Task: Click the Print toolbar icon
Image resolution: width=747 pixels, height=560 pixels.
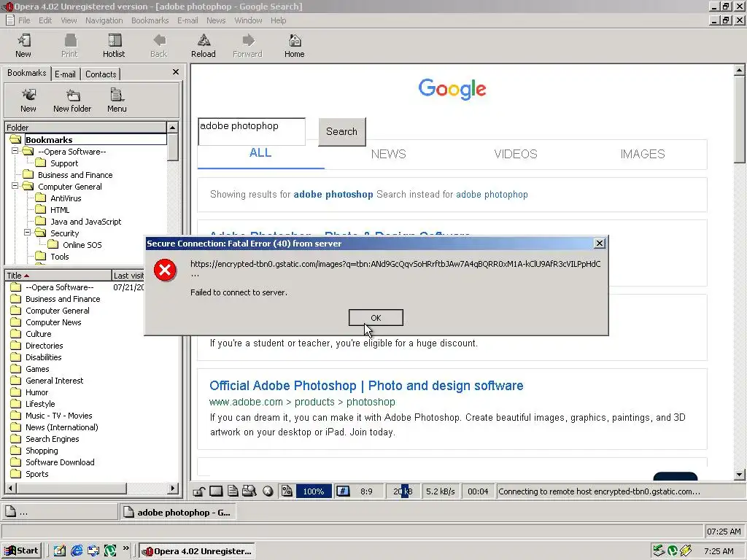Action: [x=70, y=41]
